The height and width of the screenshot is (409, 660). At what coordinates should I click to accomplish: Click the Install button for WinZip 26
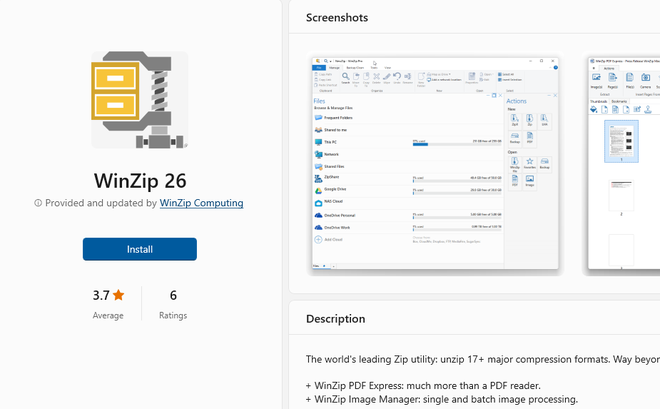(140, 249)
